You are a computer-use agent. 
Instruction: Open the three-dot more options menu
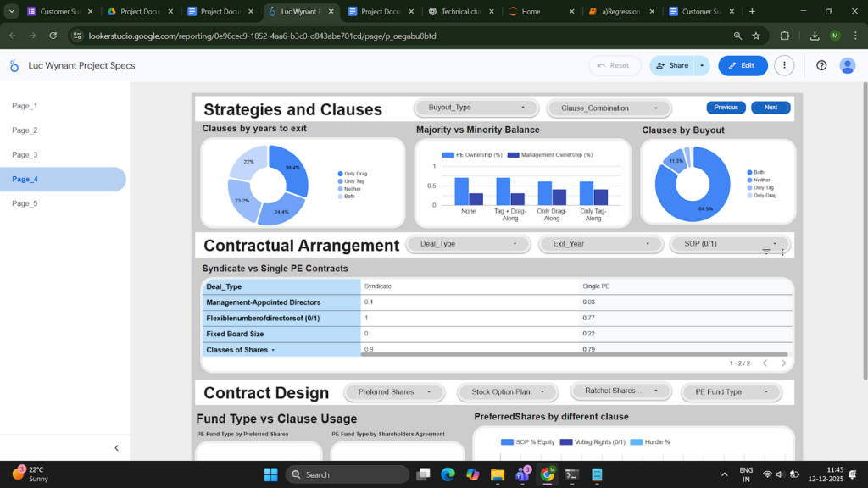click(785, 65)
